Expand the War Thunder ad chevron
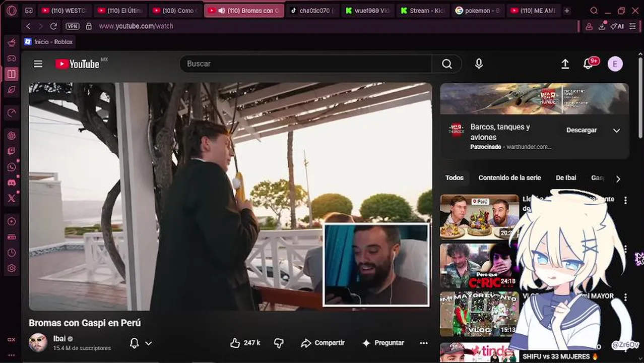This screenshot has height=363, width=644. (x=616, y=130)
